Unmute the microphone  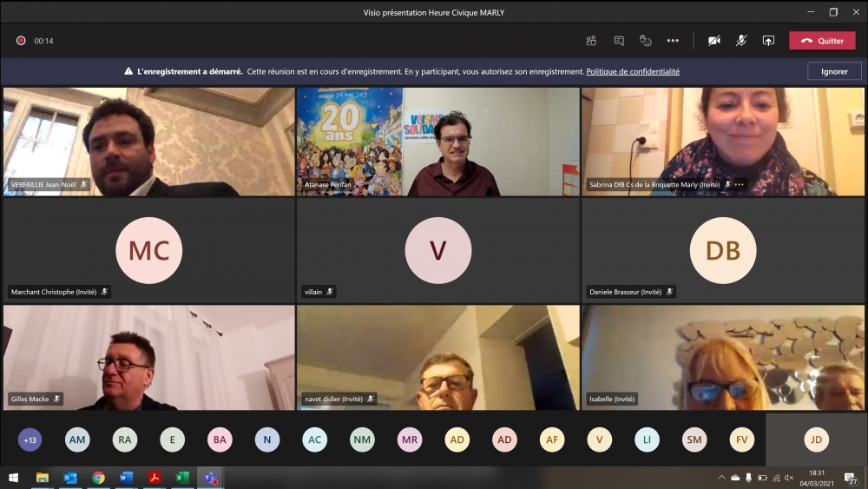tap(741, 41)
